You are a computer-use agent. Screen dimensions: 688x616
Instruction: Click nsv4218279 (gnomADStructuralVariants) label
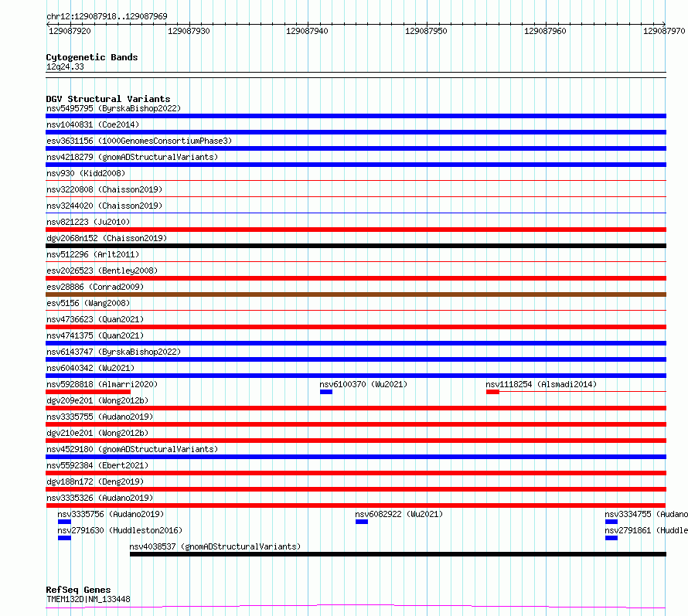(132, 157)
